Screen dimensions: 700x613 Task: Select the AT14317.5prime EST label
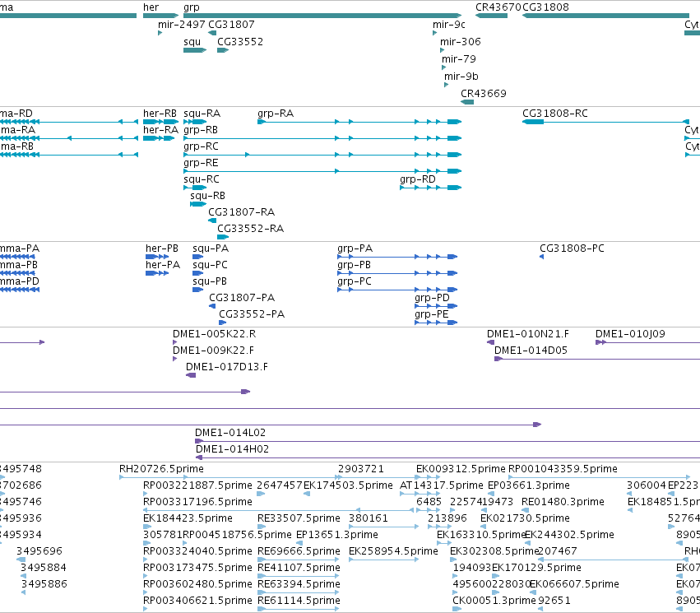coord(442,485)
